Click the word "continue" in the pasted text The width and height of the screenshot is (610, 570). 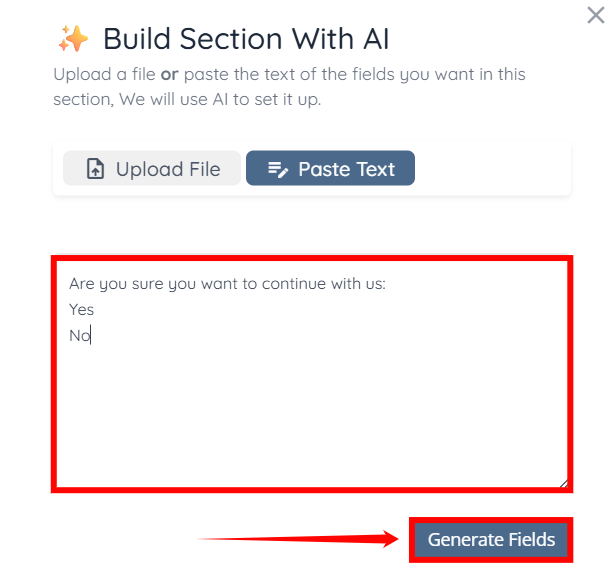[295, 284]
